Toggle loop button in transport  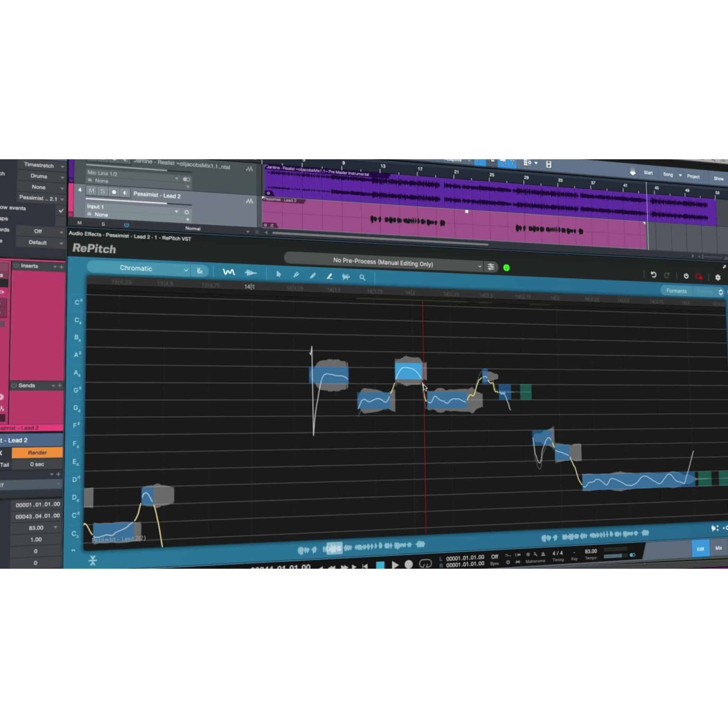[x=425, y=564]
